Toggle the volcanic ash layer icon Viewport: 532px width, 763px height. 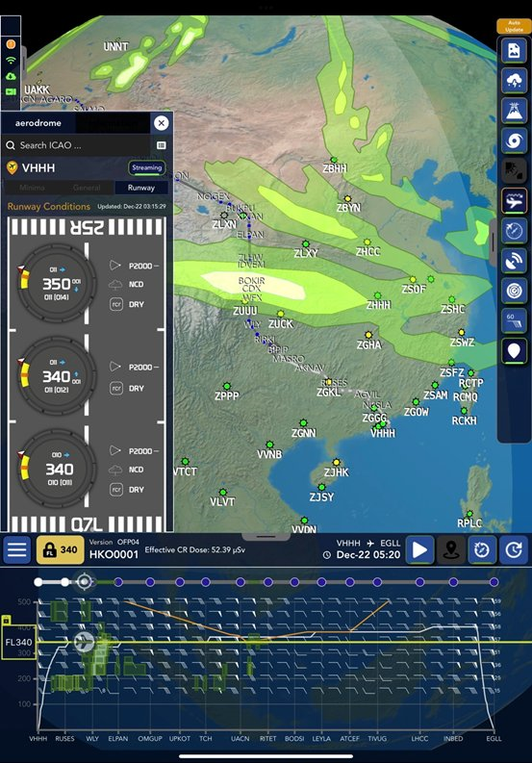[514, 111]
